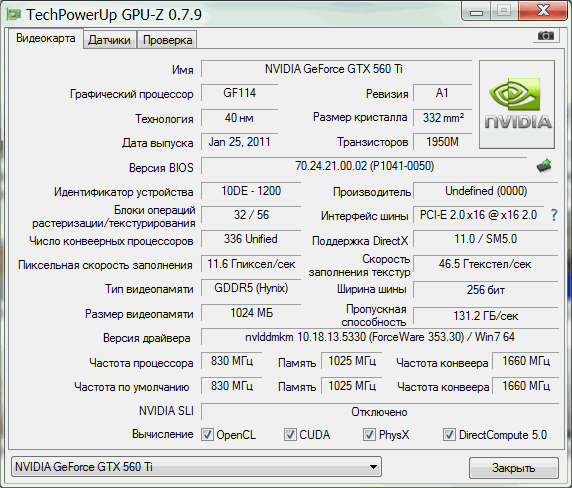The width and height of the screenshot is (572, 488).
Task: Click the bus interface question mark
Action: [x=554, y=215]
